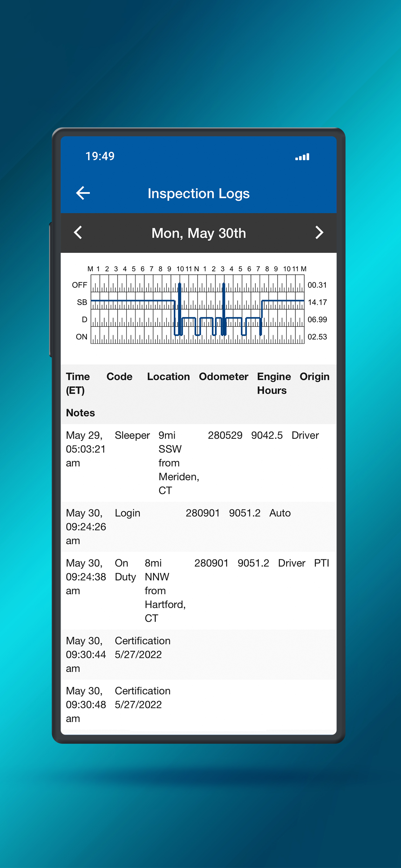The width and height of the screenshot is (401, 868).
Task: Tap engine hours value 9042.5
Action: pyautogui.click(x=267, y=435)
